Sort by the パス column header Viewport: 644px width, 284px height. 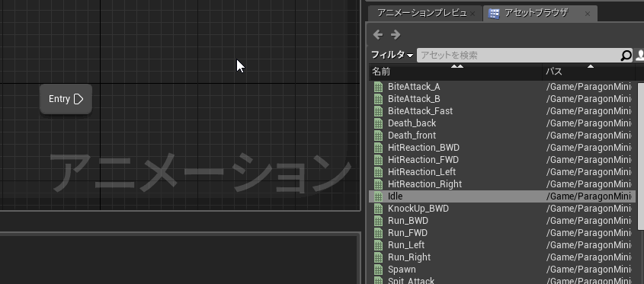[588, 72]
